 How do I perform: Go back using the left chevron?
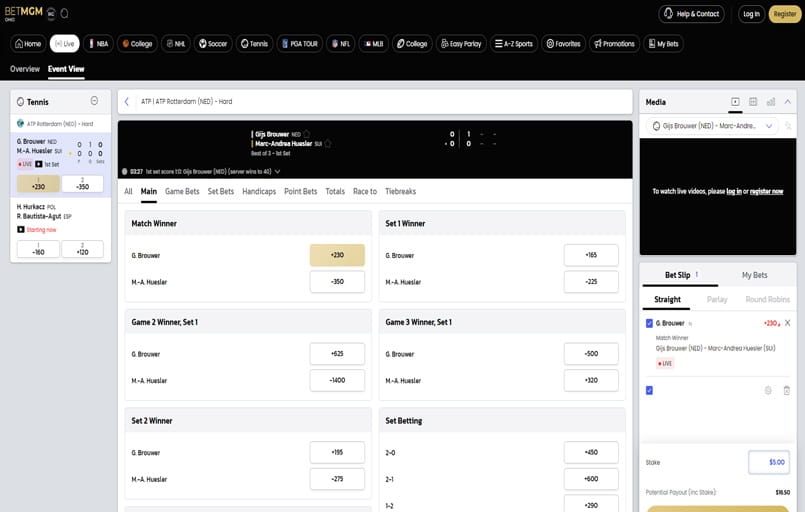[x=127, y=102]
